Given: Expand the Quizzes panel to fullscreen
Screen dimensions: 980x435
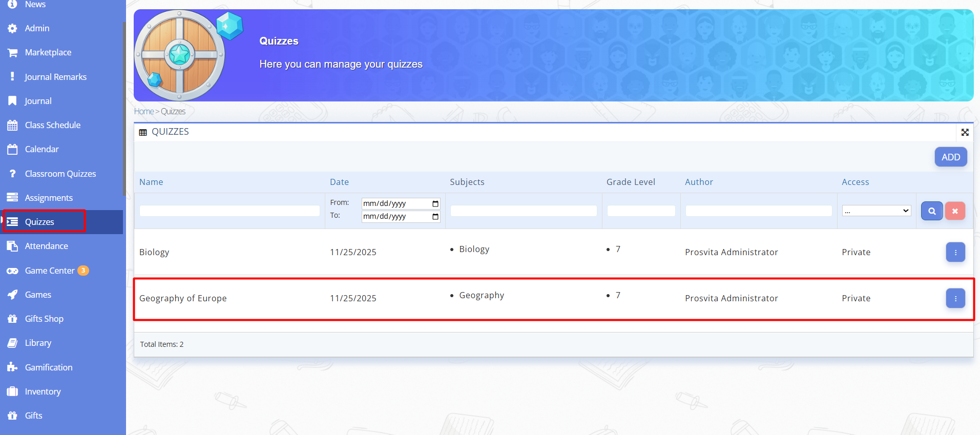Looking at the screenshot, I should coord(965,132).
